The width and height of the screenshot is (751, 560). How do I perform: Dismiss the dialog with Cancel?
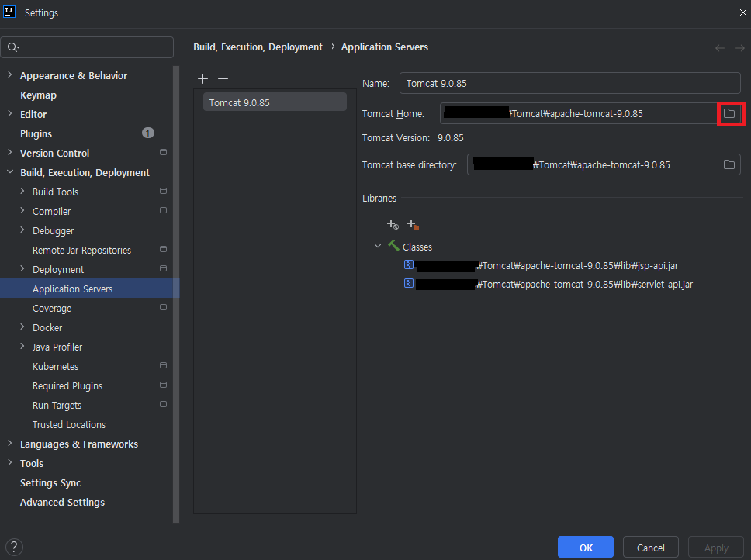click(x=650, y=547)
